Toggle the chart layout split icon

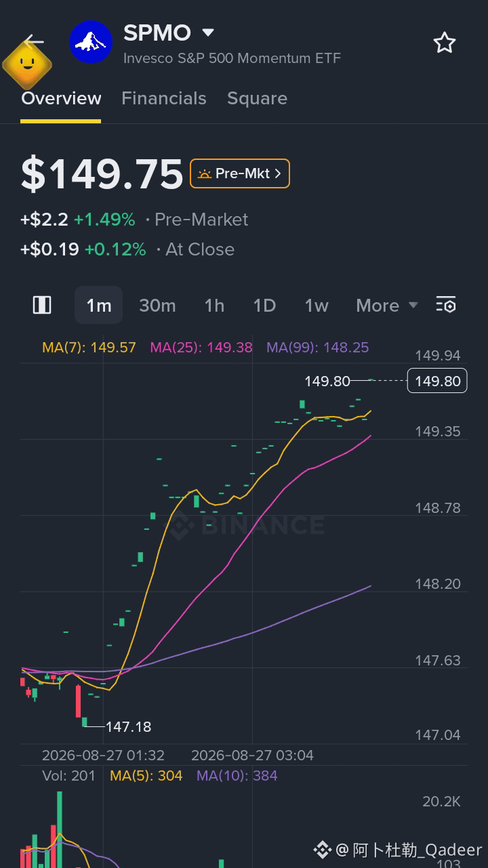(42, 305)
